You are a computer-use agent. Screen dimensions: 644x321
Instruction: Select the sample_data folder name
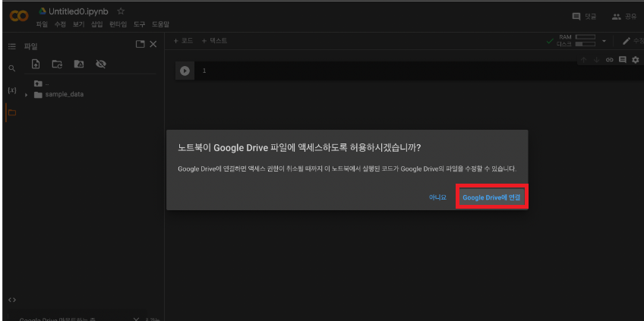(x=64, y=94)
